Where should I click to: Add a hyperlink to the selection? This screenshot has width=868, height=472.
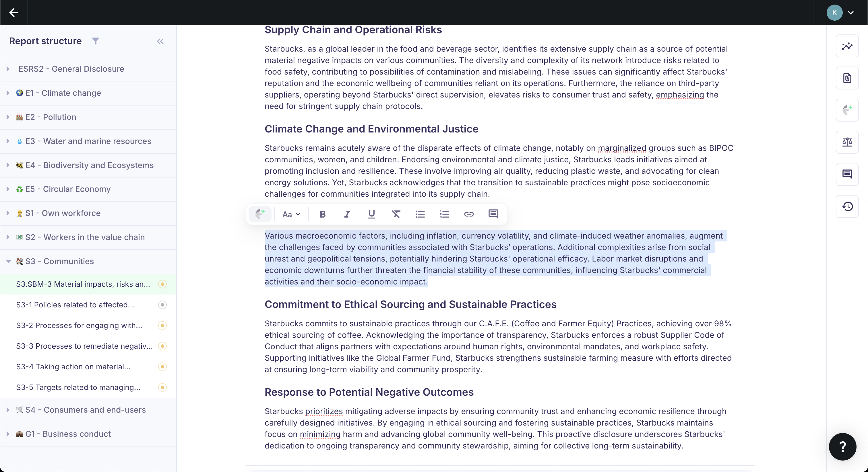coord(469,214)
